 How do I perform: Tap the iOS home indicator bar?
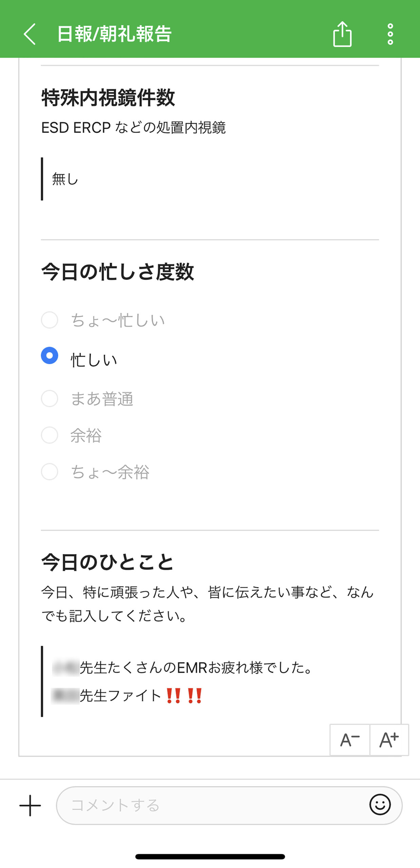210,856
